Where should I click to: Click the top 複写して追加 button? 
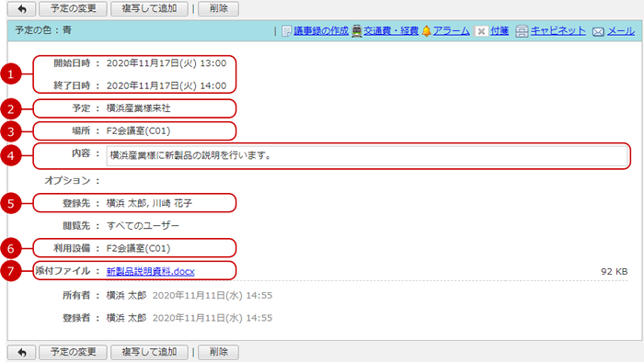tap(149, 8)
